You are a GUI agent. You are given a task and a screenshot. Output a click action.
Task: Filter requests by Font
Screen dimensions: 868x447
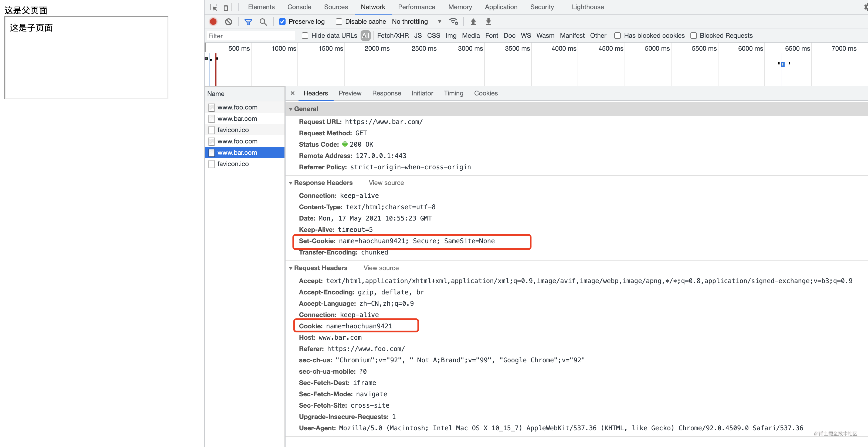coord(491,36)
